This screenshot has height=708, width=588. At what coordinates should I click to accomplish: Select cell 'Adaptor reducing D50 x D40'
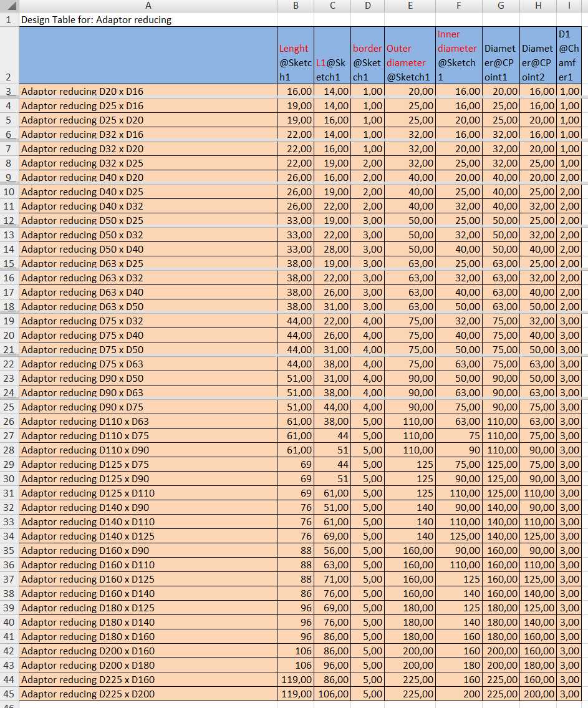point(148,250)
